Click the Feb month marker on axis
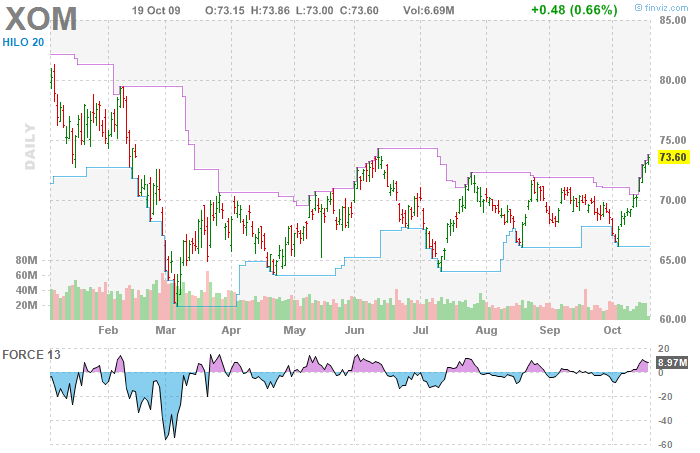This screenshot has width=700, height=453. click(x=107, y=329)
